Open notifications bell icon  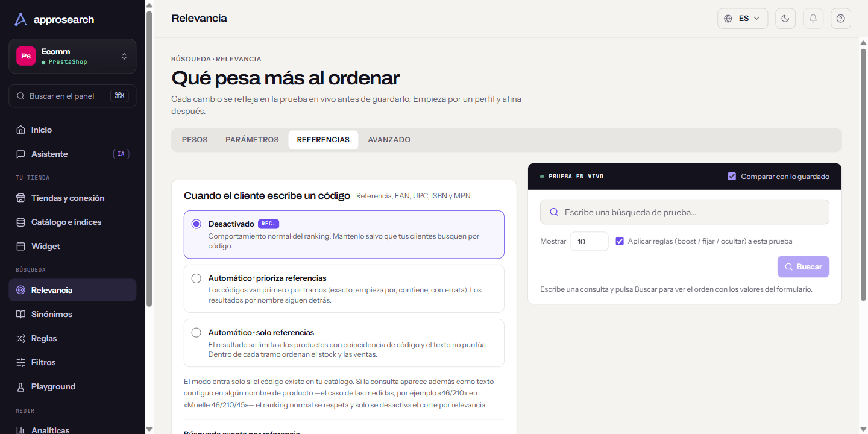(x=813, y=19)
